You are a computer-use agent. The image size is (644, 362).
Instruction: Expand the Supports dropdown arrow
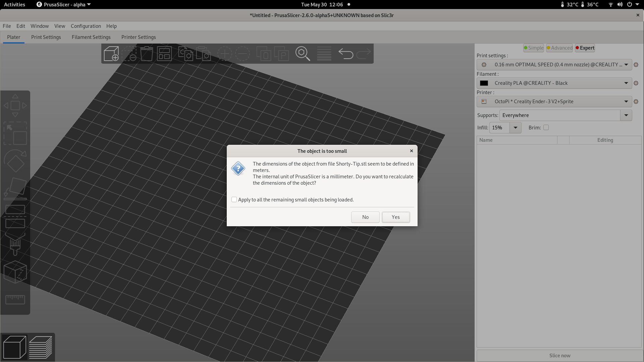[626, 115]
